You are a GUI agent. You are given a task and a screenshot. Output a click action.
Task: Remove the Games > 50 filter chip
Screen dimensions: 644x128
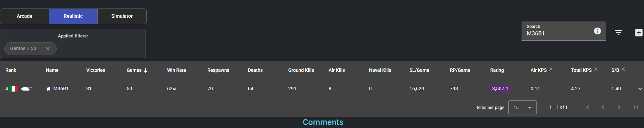[x=48, y=49]
